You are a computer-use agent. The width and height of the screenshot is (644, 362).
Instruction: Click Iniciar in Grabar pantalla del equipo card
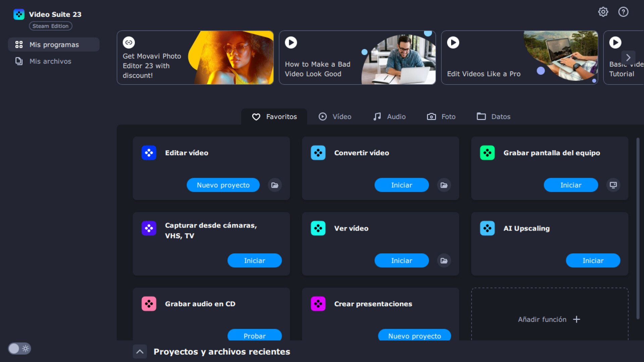pyautogui.click(x=571, y=185)
